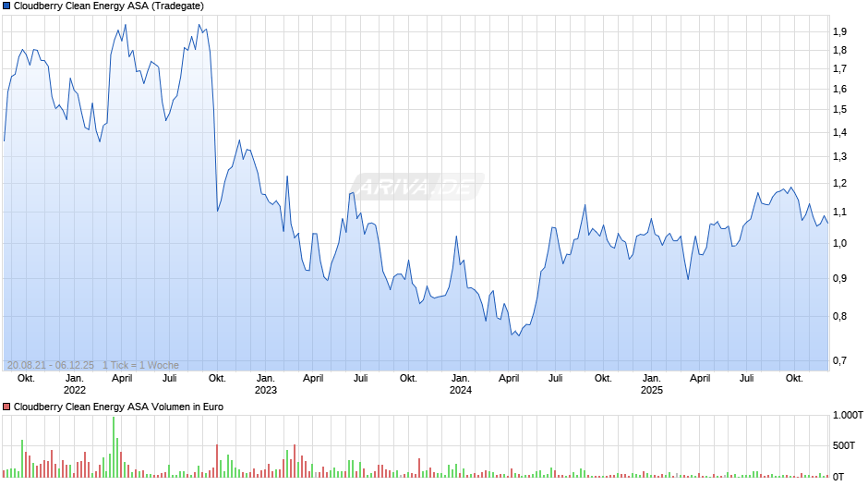Click the date range '20.08.21 - 06.12.25' text
868x486 pixels.
tap(51, 365)
